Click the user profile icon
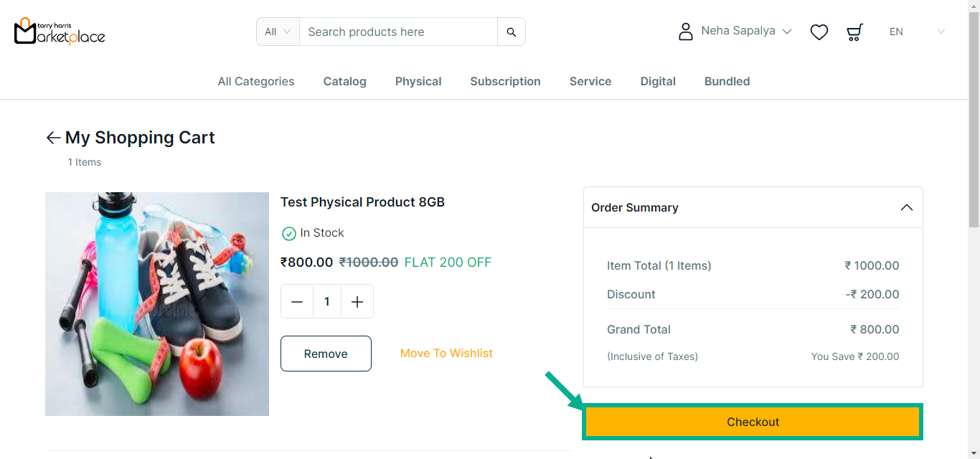Viewport: 980px width, 459px height. tap(686, 32)
